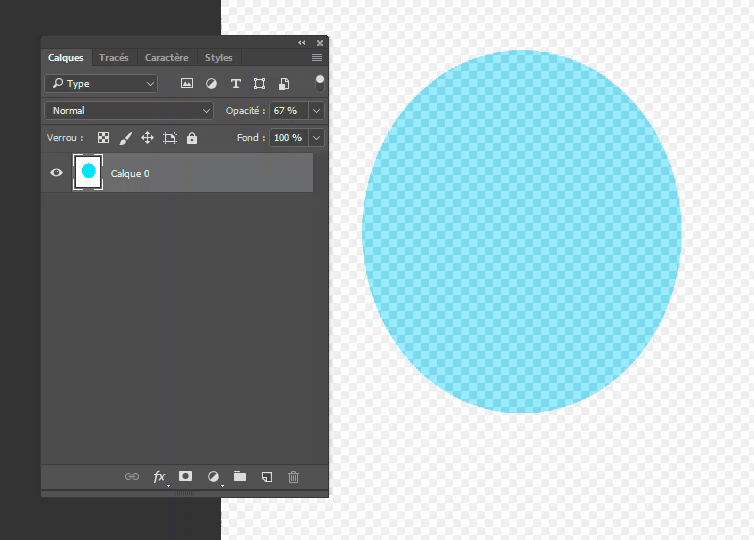The height and width of the screenshot is (540, 754).
Task: Click the Fond label
Action: 251,138
